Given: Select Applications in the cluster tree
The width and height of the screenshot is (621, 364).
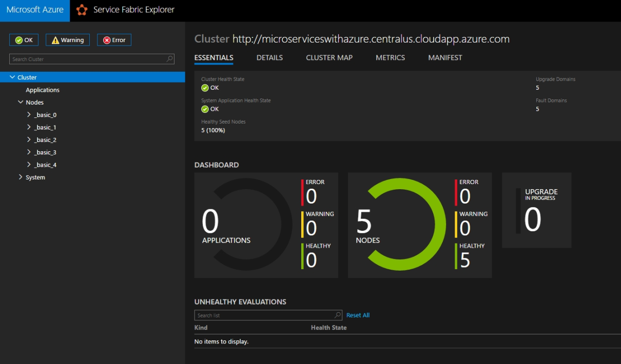Looking at the screenshot, I should click(x=43, y=90).
